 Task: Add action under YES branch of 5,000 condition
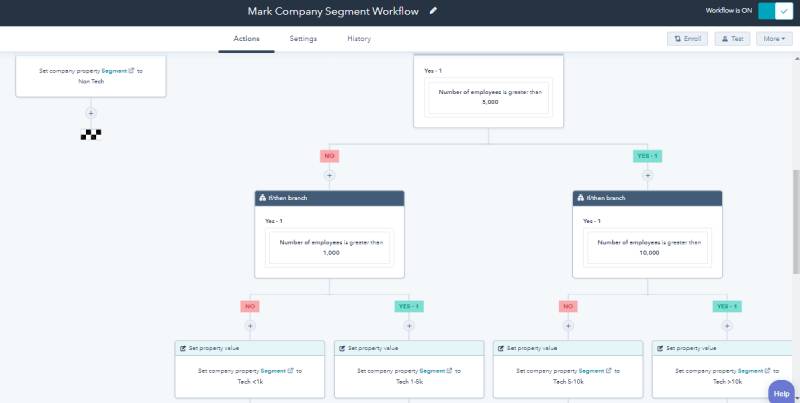coord(647,175)
